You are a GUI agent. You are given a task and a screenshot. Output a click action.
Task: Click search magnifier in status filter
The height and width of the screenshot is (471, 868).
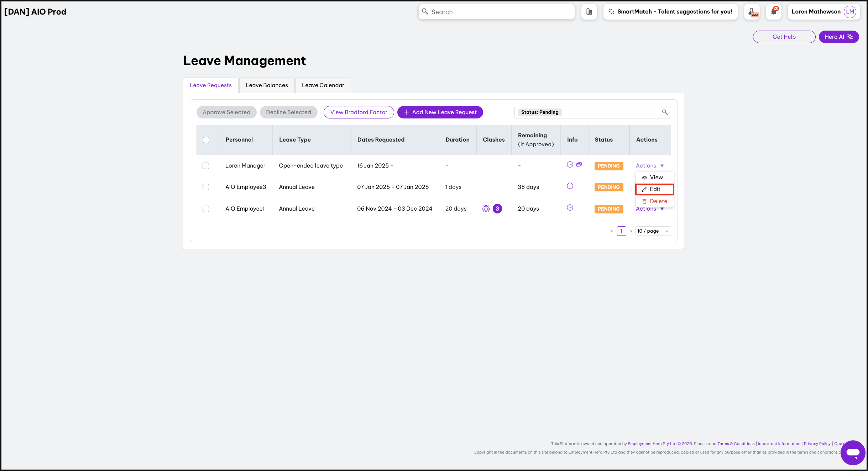(664, 112)
